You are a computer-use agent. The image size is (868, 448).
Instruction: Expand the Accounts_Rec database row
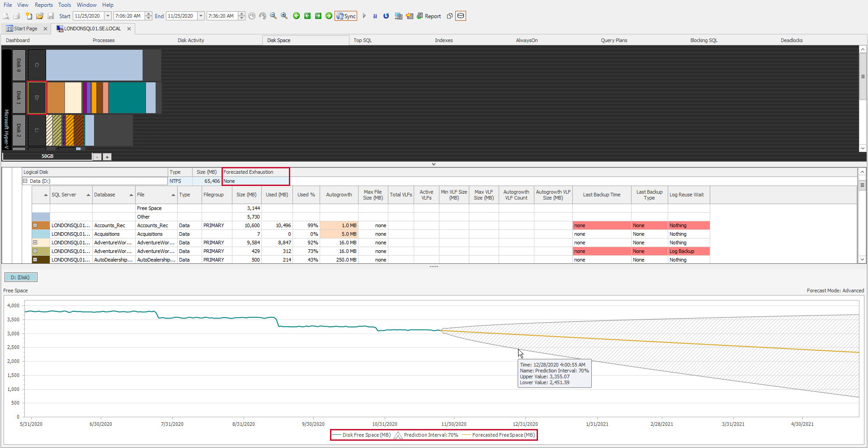pos(35,225)
